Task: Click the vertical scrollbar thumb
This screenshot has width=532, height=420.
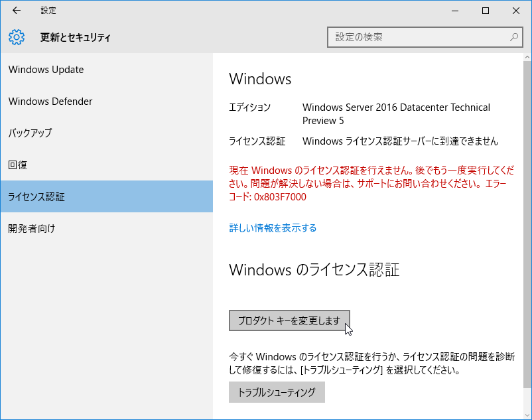Action: 527,224
